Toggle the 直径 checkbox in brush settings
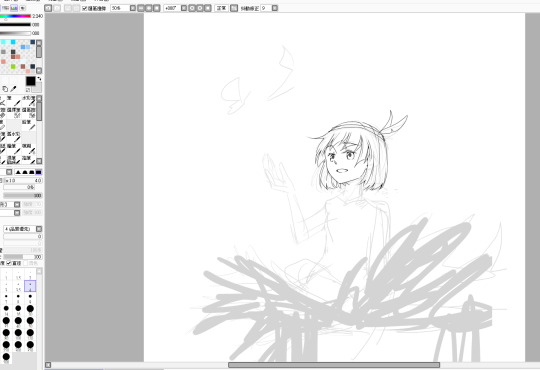 pyautogui.click(x=9, y=263)
